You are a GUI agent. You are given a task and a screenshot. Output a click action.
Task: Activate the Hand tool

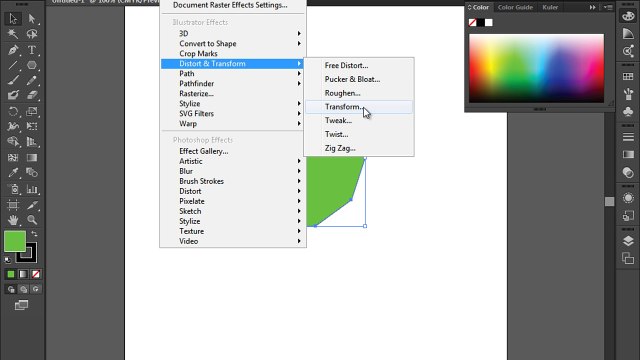tap(13, 220)
